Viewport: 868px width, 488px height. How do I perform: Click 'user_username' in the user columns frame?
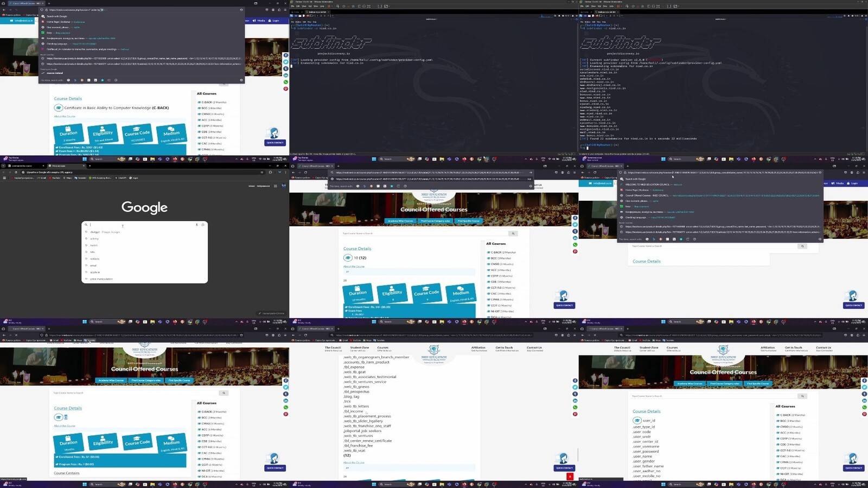point(646,447)
